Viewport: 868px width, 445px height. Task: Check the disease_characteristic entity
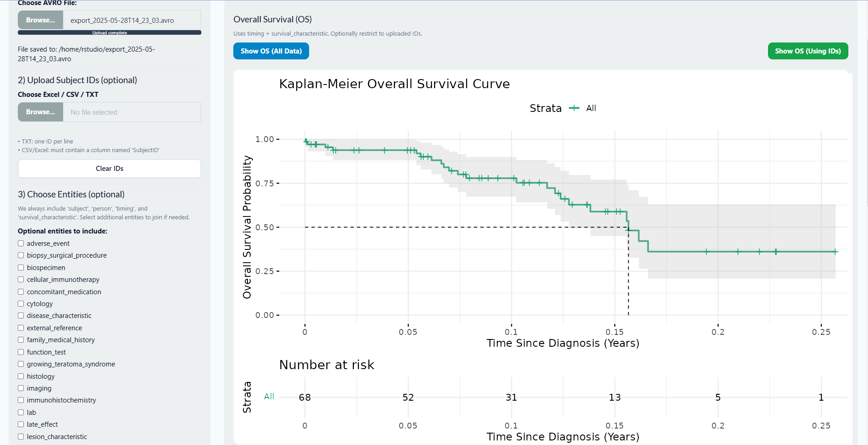(x=21, y=316)
